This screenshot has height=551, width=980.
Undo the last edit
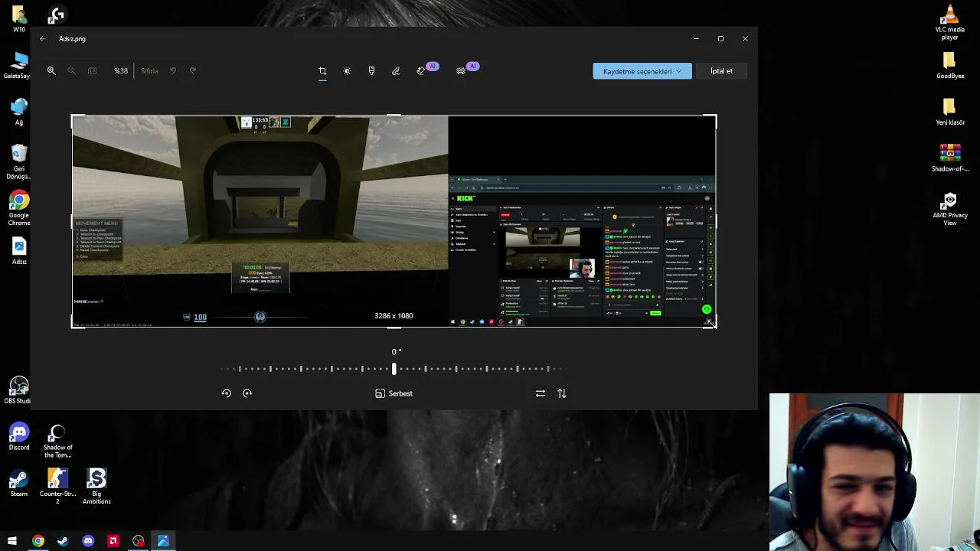tap(173, 70)
